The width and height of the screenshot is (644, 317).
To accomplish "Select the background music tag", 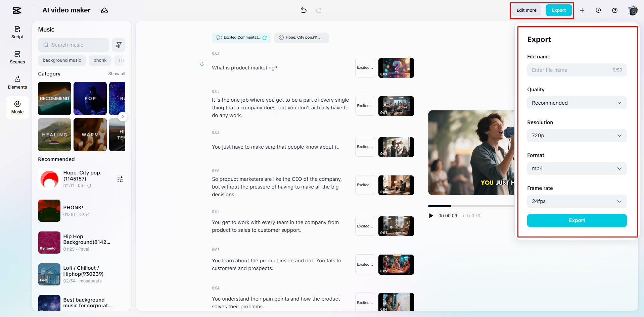I will pyautogui.click(x=62, y=60).
